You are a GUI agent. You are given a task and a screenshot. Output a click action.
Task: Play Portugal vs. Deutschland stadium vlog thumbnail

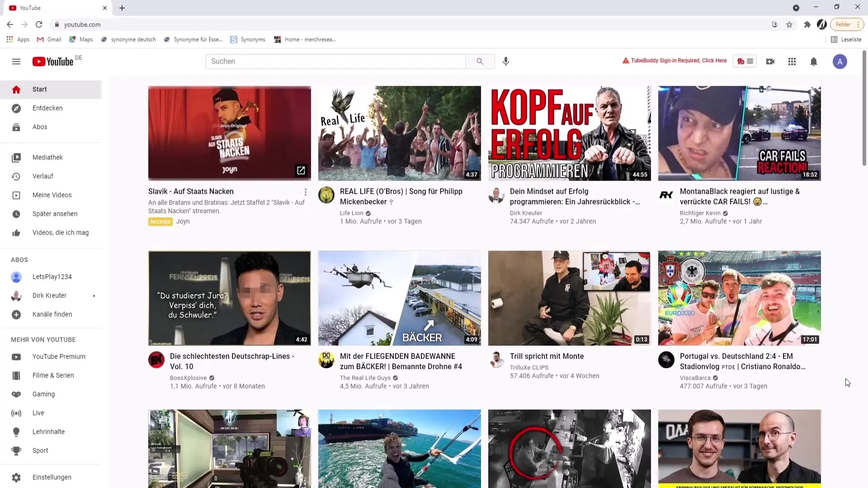coord(740,298)
